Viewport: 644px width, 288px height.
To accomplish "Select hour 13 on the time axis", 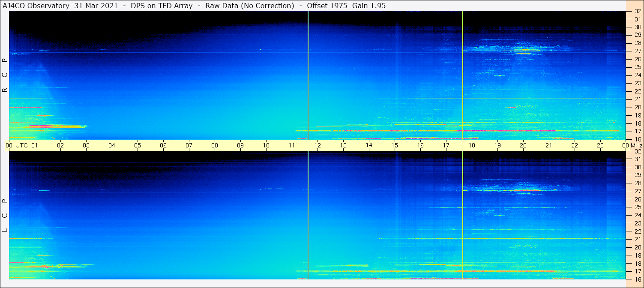I will point(343,145).
